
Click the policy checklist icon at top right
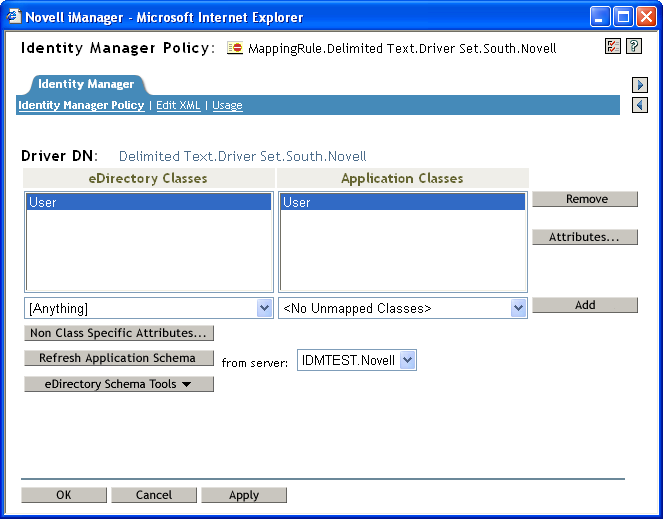click(613, 46)
